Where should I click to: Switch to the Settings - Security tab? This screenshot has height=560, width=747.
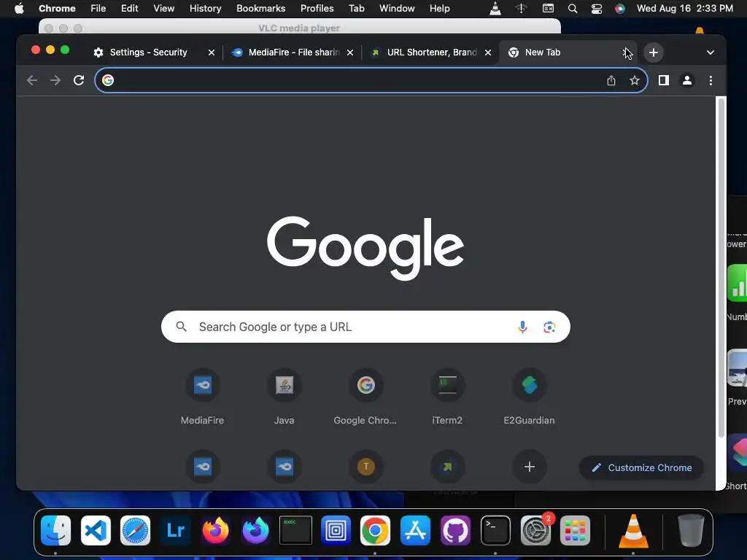pos(148,52)
